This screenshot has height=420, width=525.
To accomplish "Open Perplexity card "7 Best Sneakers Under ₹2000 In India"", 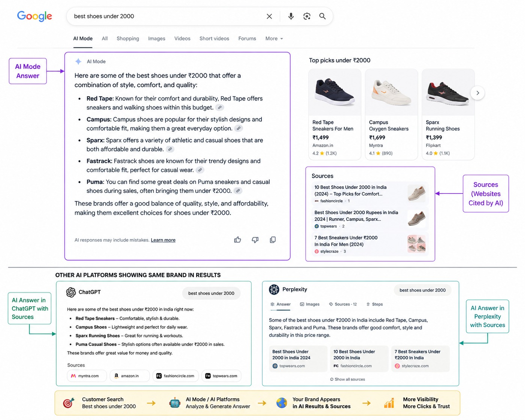I will tap(421, 359).
